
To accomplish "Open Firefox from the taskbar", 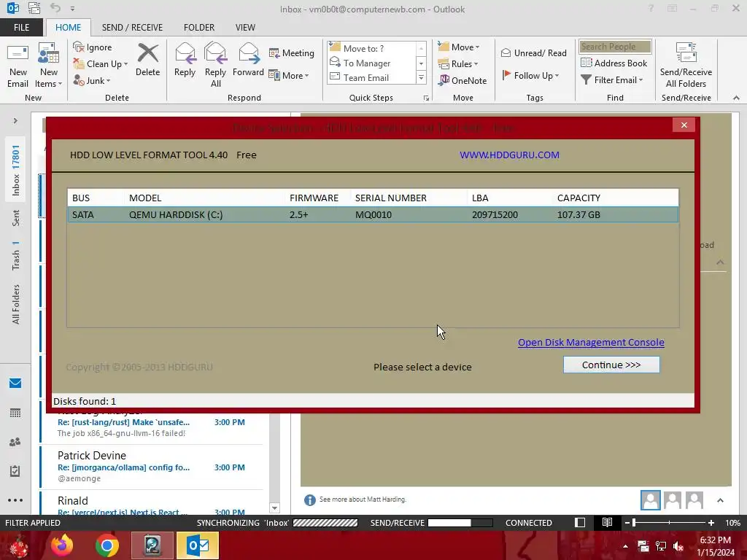I will coord(62,545).
